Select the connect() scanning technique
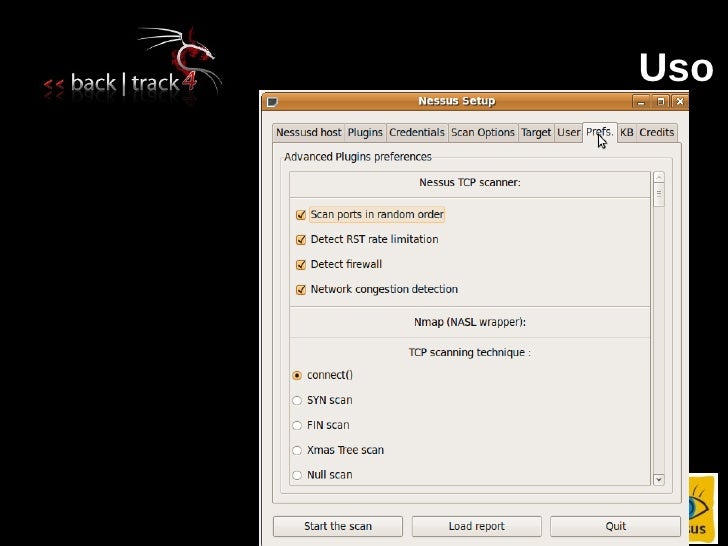 click(x=297, y=375)
